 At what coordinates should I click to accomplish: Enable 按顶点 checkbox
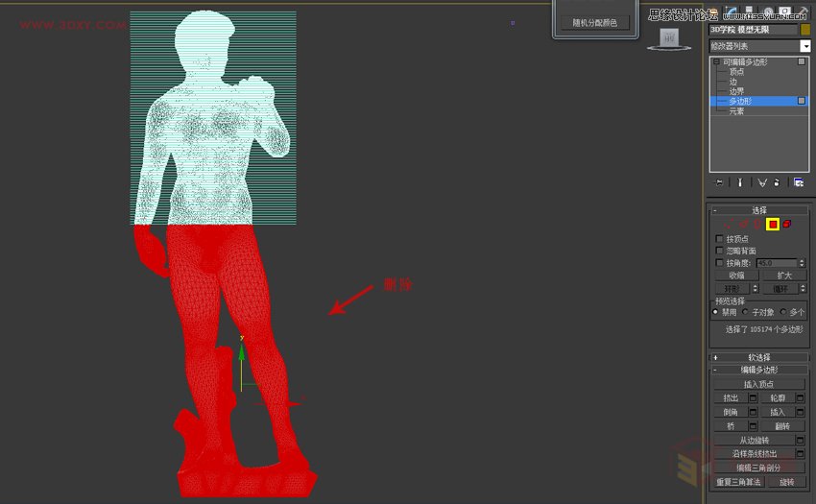coord(719,238)
